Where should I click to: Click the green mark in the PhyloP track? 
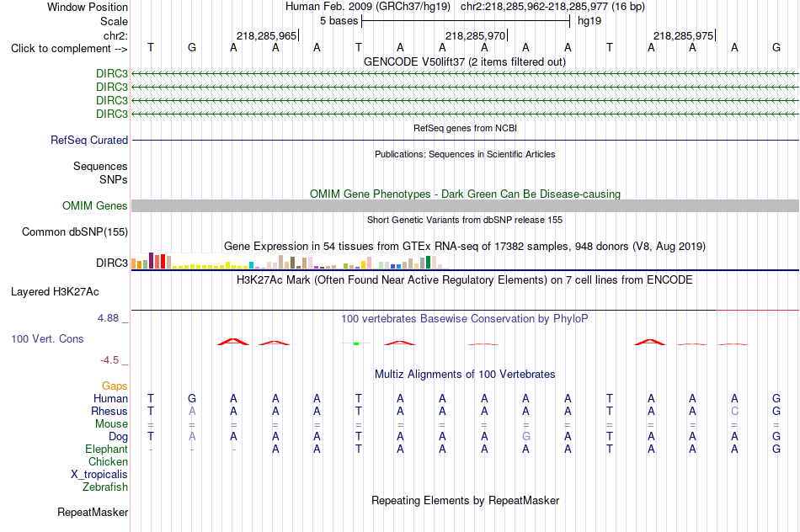point(356,343)
